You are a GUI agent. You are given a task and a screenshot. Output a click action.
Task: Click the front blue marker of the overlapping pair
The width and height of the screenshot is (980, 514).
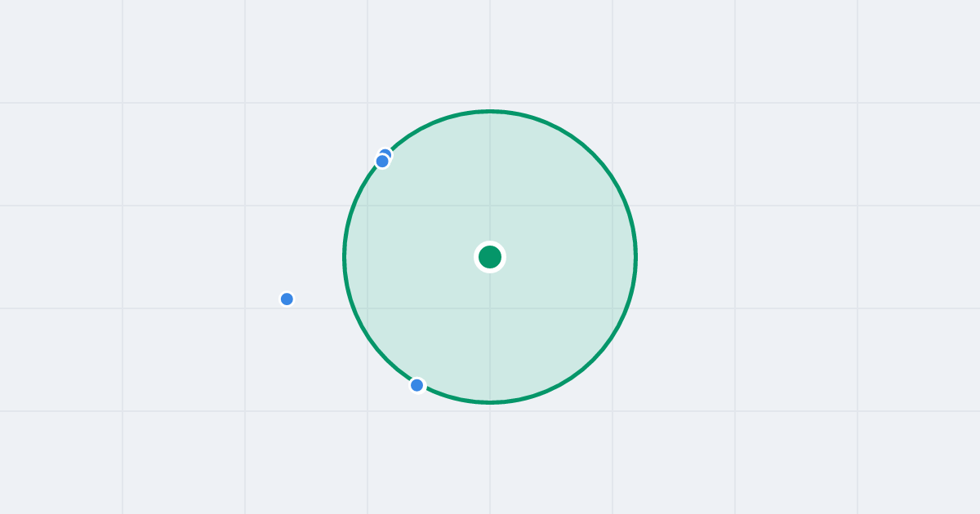pos(382,161)
